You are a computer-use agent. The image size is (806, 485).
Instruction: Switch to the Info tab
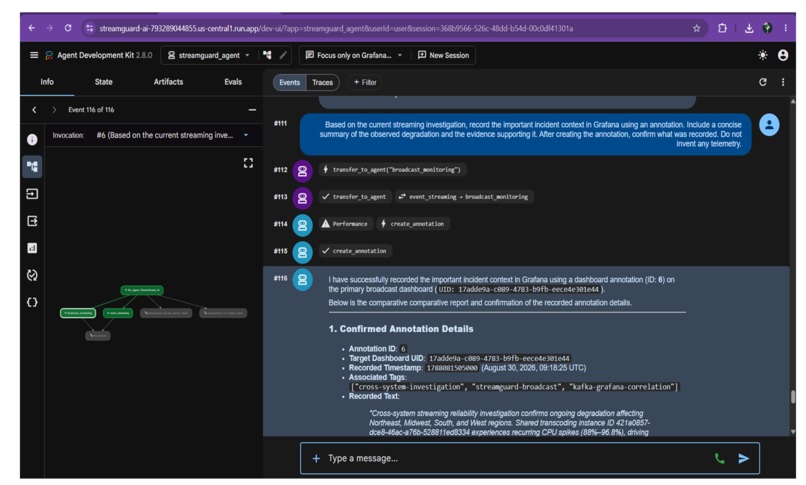[x=47, y=82]
